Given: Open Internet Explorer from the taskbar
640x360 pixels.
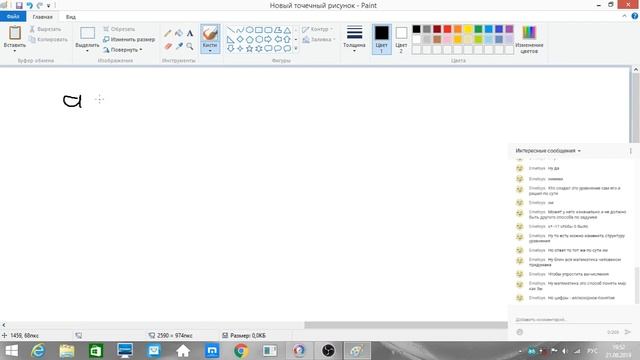Looking at the screenshot, I should [38, 351].
